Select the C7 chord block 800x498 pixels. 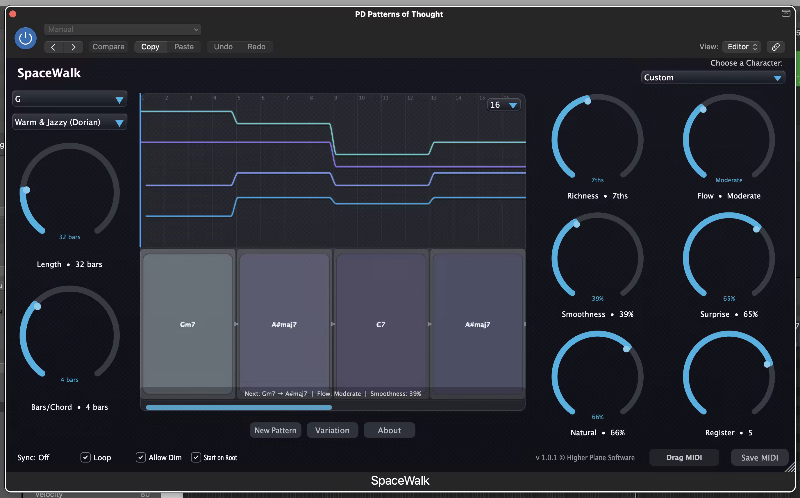(x=381, y=324)
